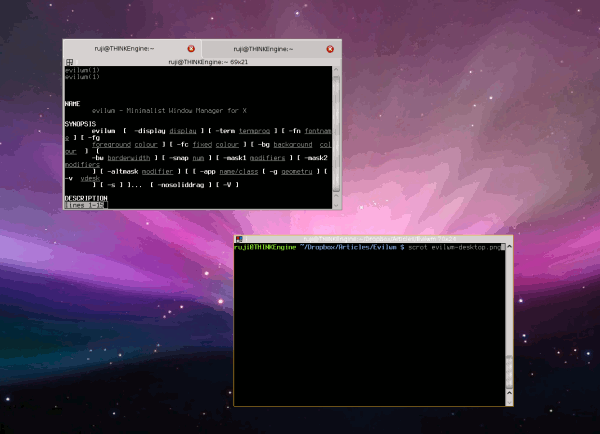Image resolution: width=600 pixels, height=434 pixels.
Task: Click top scroll-up arrow in scrot terminal
Action: 509,247
